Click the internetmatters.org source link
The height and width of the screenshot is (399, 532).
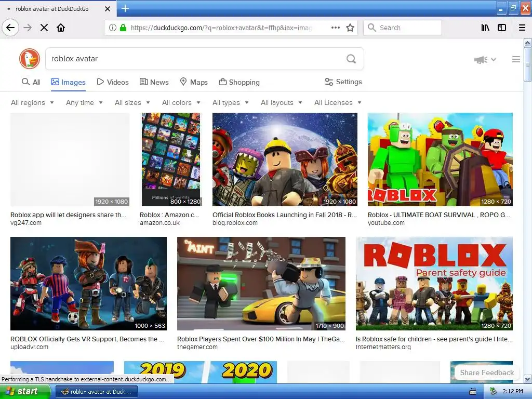pyautogui.click(x=383, y=347)
